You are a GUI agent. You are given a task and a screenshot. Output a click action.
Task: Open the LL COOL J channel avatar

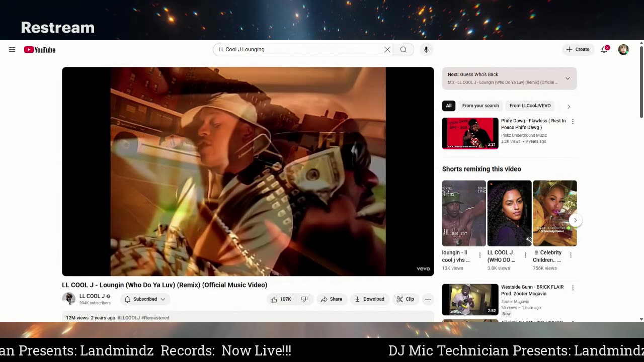[69, 299]
